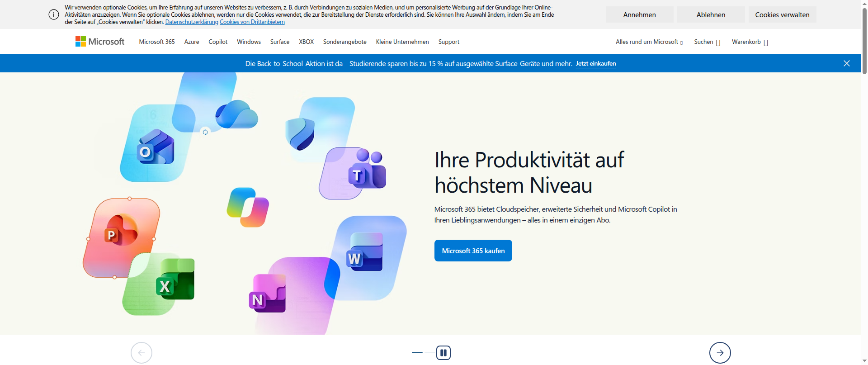Open the Sonderangebote nav item
868x365 pixels.
[x=345, y=42]
